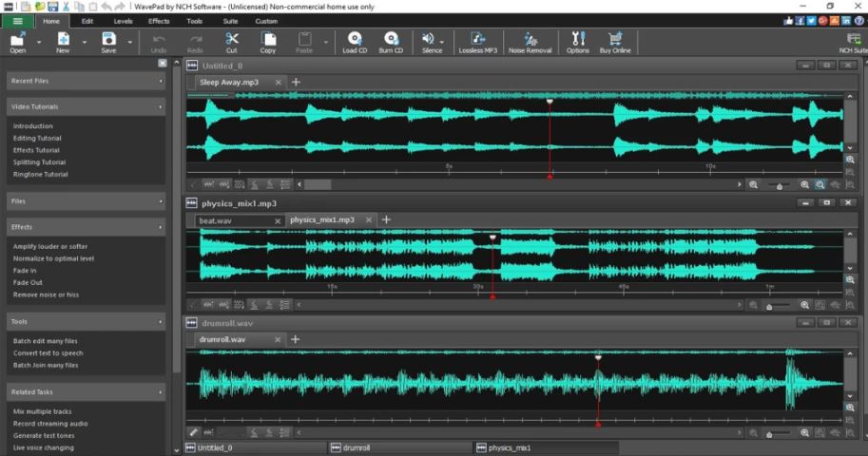Create a new file with the New icon
Viewport: 868px width, 456px height.
tap(63, 42)
